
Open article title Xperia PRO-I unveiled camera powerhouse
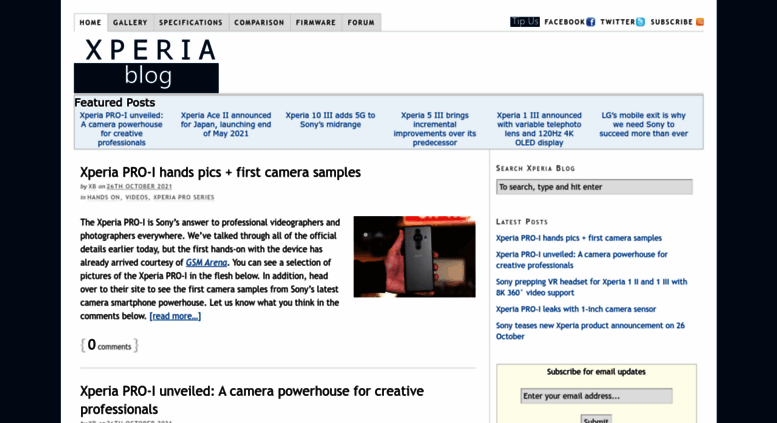(252, 400)
